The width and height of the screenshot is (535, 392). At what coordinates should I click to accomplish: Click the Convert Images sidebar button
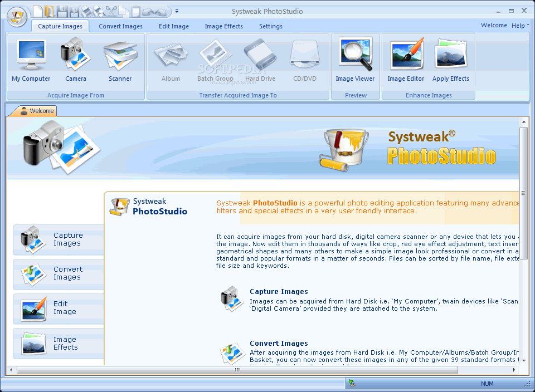point(59,274)
